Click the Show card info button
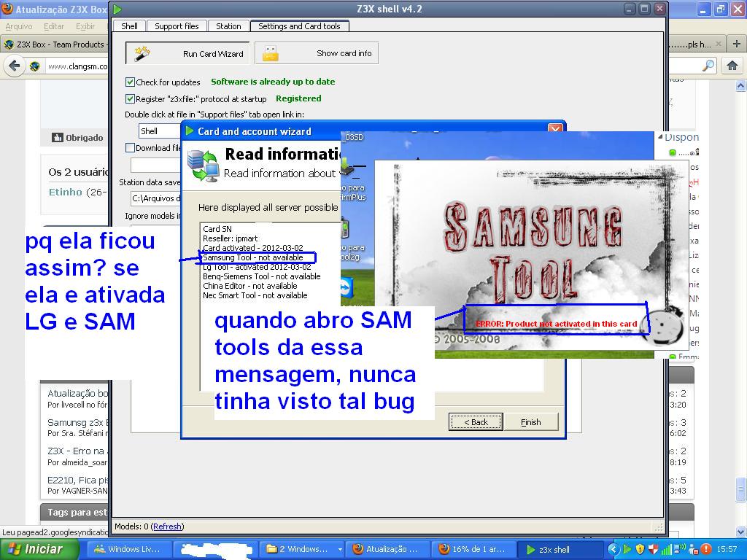 coord(317,53)
